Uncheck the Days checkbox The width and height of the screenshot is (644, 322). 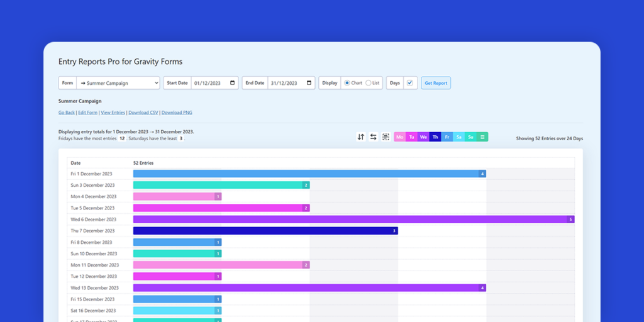pyautogui.click(x=410, y=82)
